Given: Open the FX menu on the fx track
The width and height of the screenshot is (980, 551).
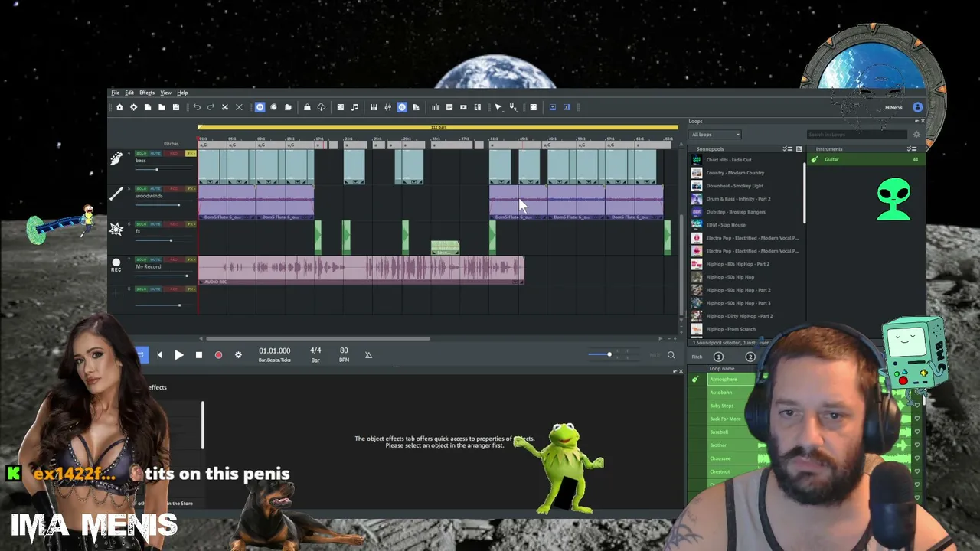Looking at the screenshot, I should (191, 224).
